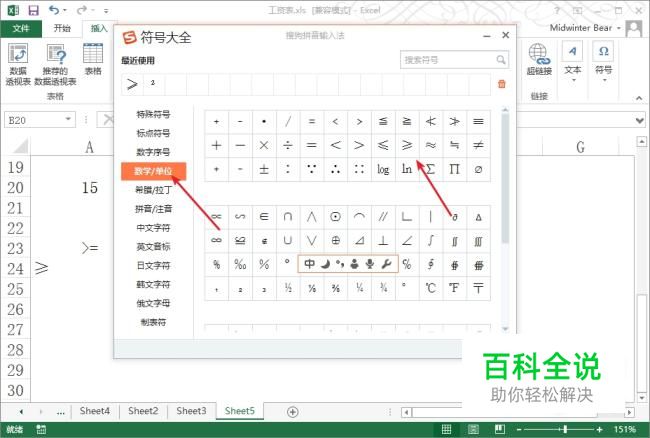Click zoom in plus on status bar
Screen dimensions: 650x438
(x=599, y=430)
